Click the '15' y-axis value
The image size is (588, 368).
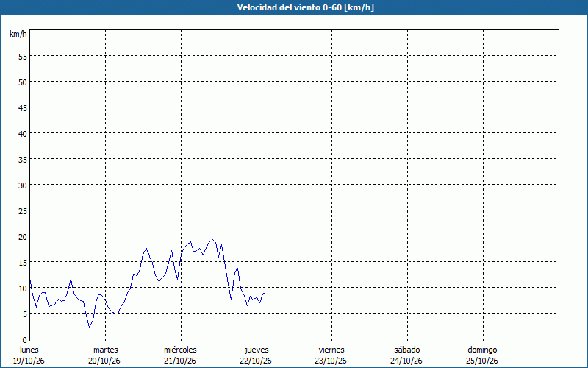coord(23,263)
